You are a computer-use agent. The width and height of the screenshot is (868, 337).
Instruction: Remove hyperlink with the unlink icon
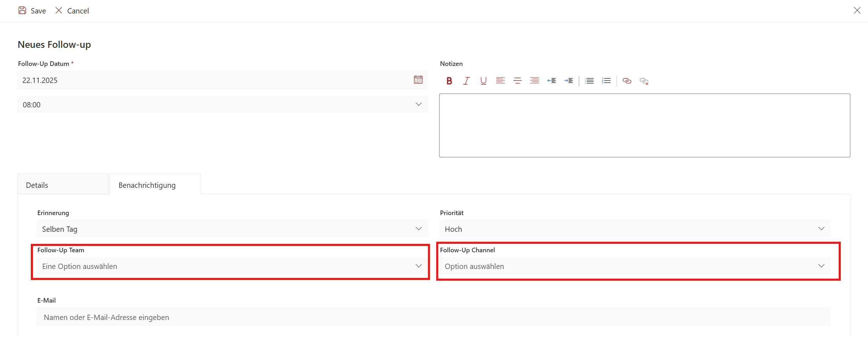(x=644, y=81)
